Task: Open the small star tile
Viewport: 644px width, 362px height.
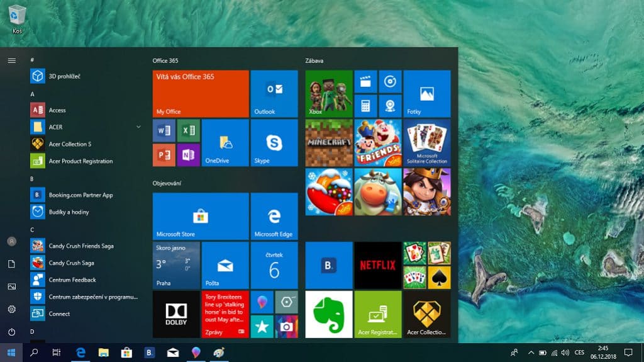Action: click(x=262, y=327)
